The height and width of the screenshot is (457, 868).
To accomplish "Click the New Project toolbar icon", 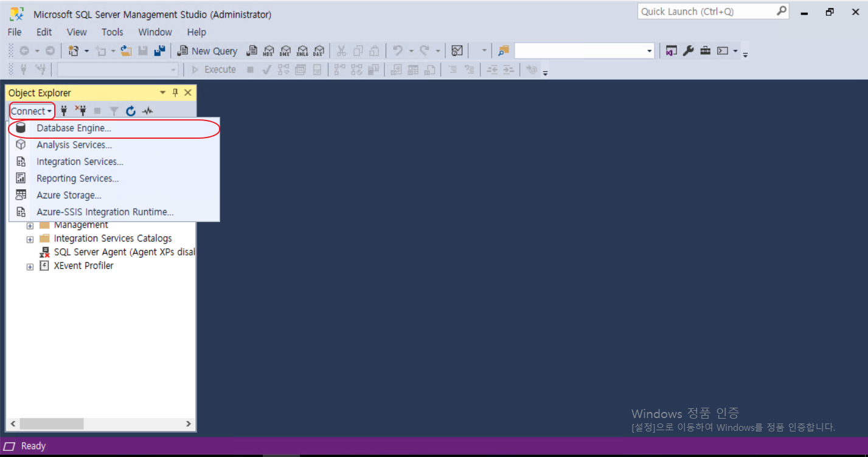I will click(74, 51).
